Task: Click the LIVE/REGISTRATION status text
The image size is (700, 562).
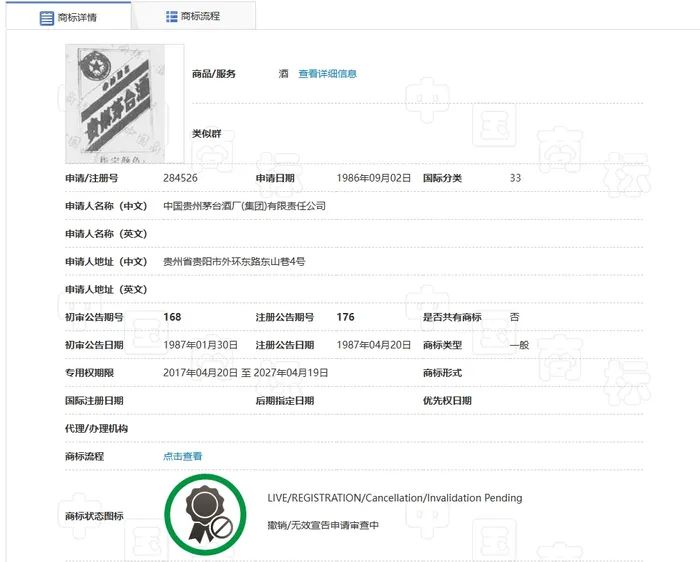Action: coord(394,498)
